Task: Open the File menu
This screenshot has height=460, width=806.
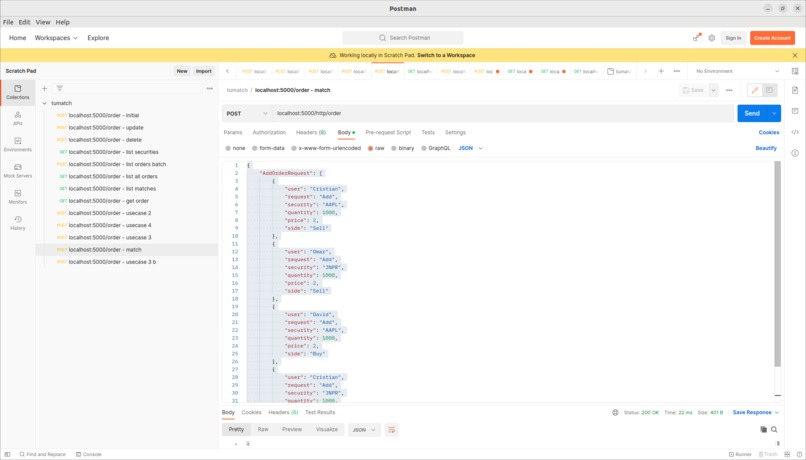Action: click(x=8, y=22)
